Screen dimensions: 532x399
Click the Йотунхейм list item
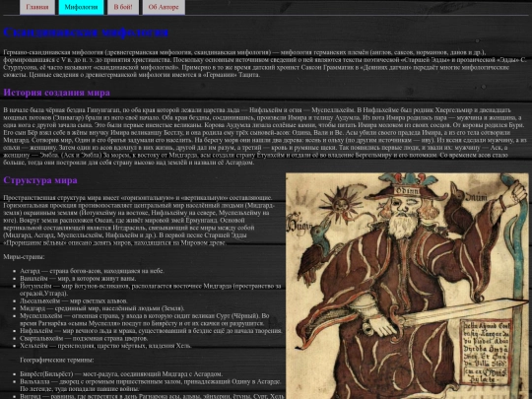tap(151, 290)
